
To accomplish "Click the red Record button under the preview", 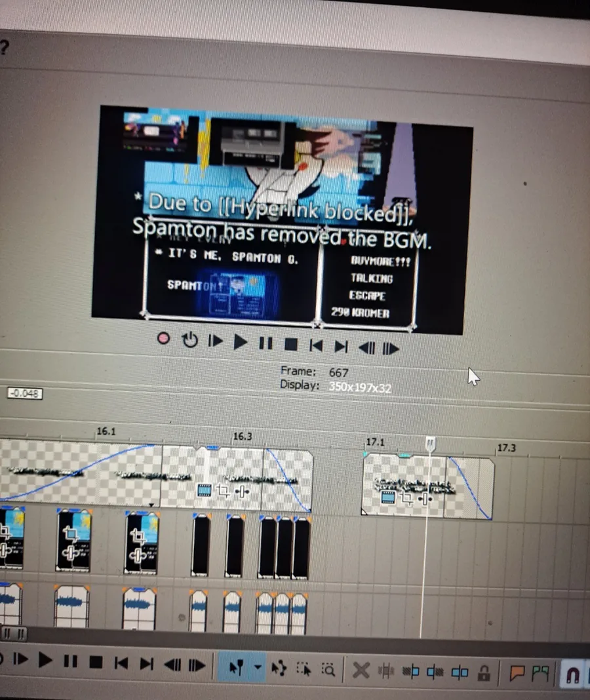I will click(163, 338).
